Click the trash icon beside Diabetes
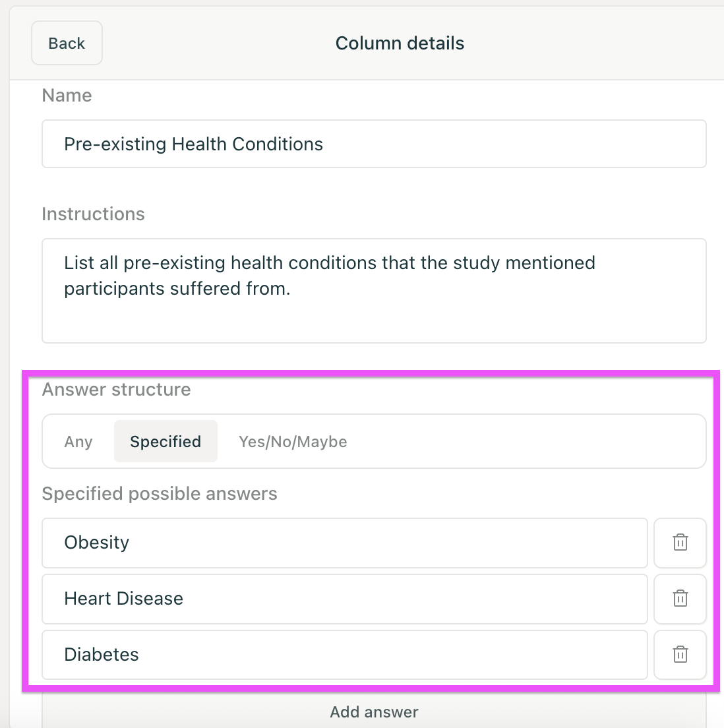Image resolution: width=724 pixels, height=728 pixels. pyautogui.click(x=680, y=655)
